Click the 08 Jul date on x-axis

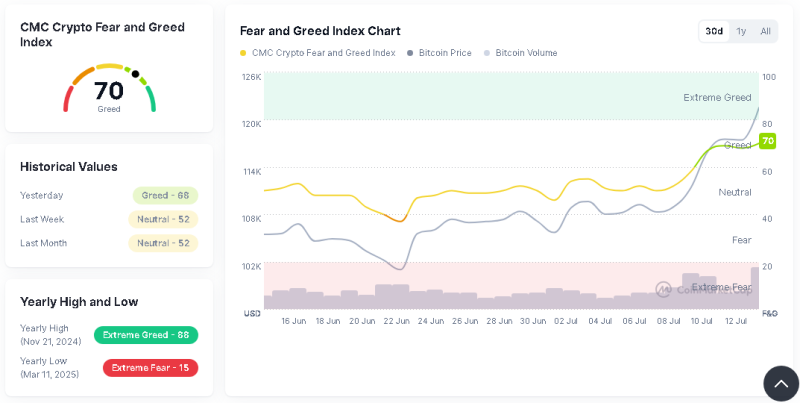click(668, 321)
